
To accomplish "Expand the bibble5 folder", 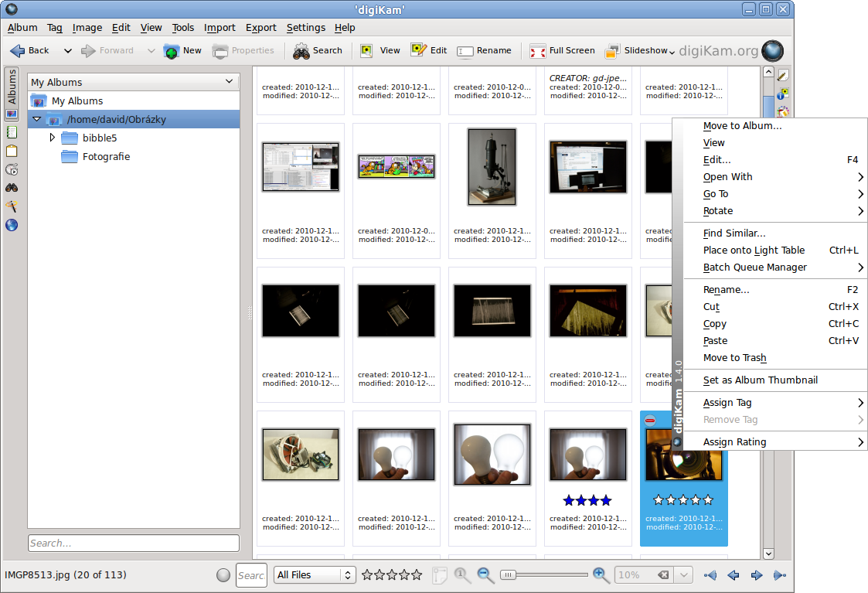I will [x=53, y=138].
